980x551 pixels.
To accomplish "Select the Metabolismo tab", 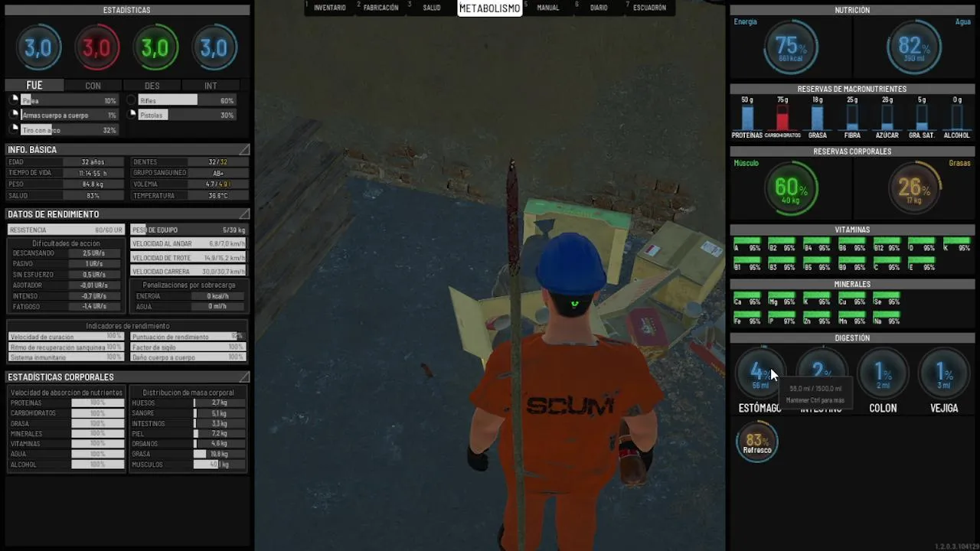I will coord(490,8).
